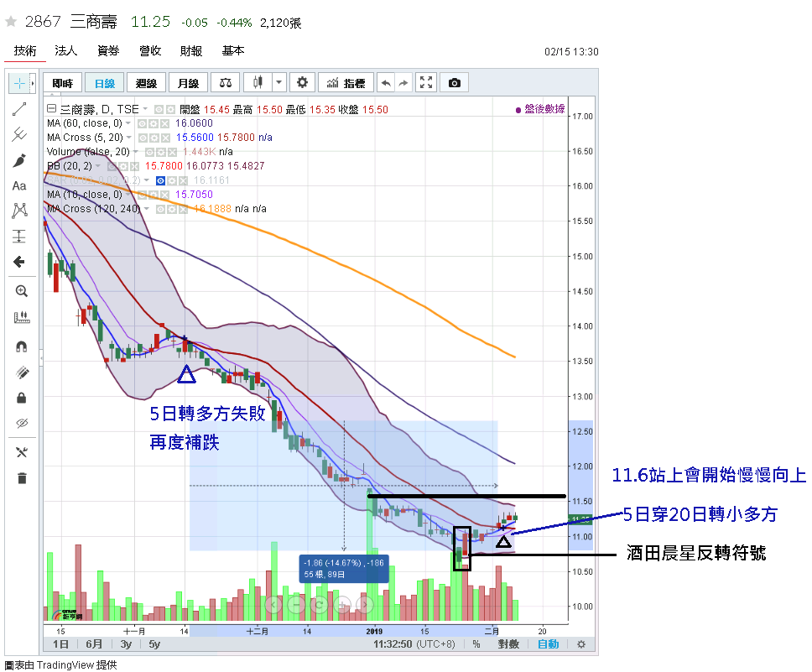812x672 pixels.
Task: Switch to 即時 real-time chart
Action: [x=62, y=83]
